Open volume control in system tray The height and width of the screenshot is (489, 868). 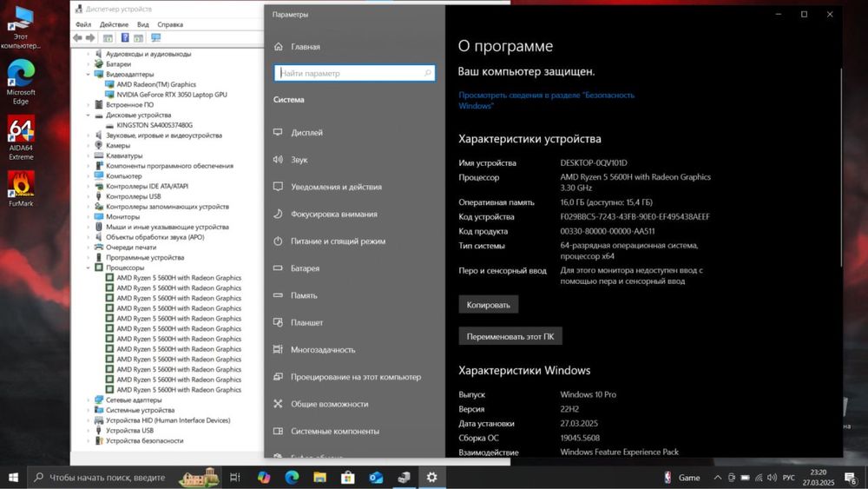coord(773,478)
